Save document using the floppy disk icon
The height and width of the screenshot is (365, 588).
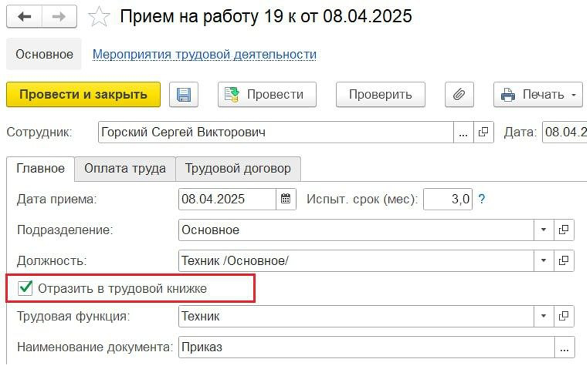tap(184, 95)
